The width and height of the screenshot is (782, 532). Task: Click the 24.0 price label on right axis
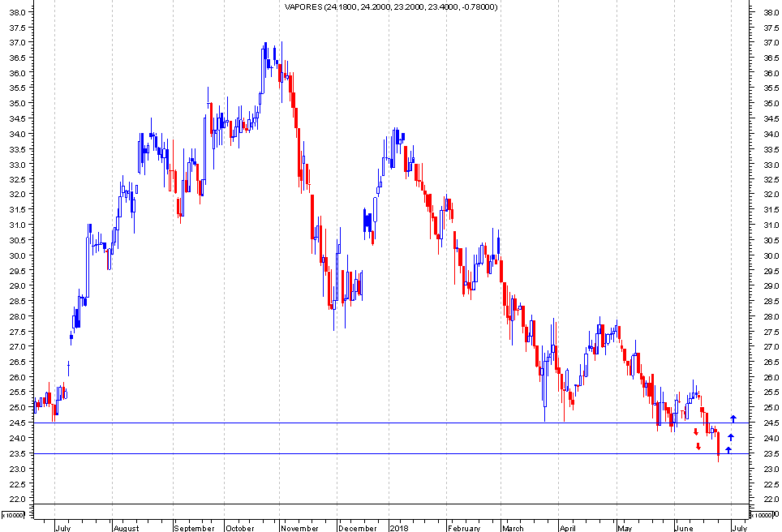771,438
